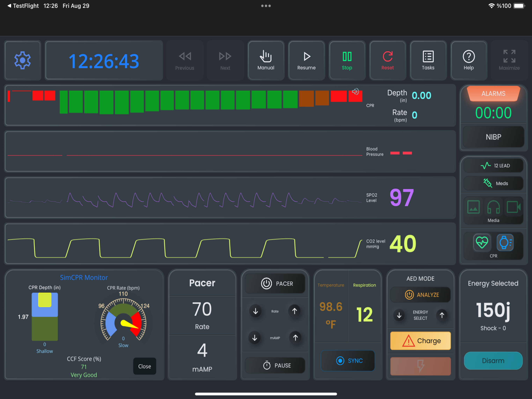The height and width of the screenshot is (399, 532).
Task: Mute the CPR speaker sound icon
Action: click(355, 91)
